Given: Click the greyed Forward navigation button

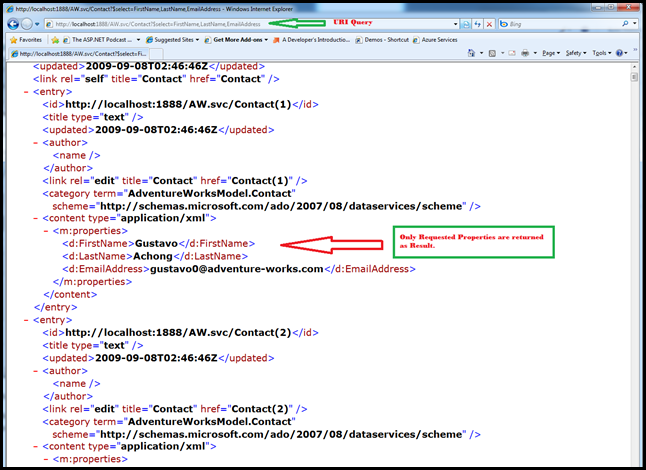Looking at the screenshot, I should point(27,24).
